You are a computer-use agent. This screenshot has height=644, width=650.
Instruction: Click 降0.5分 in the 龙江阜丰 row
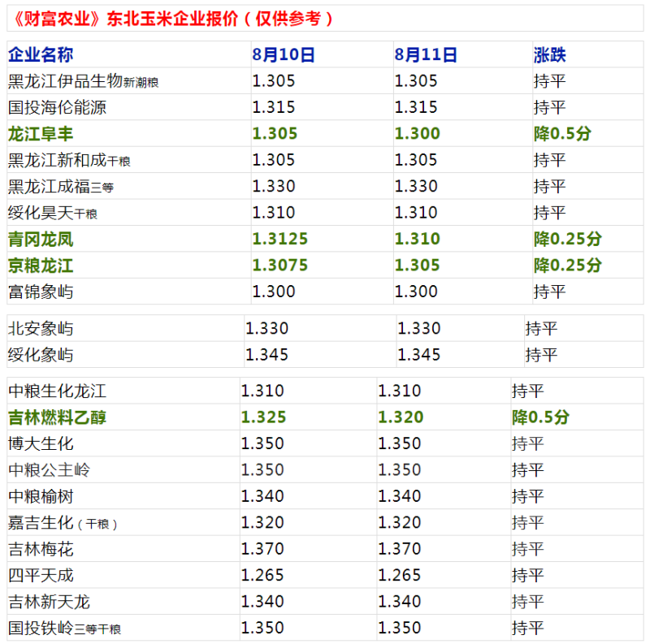click(561, 134)
